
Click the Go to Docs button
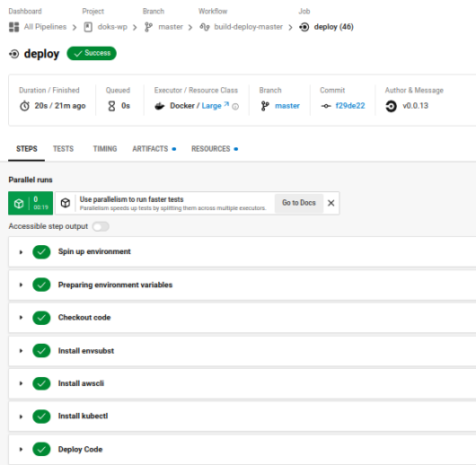pos(299,203)
